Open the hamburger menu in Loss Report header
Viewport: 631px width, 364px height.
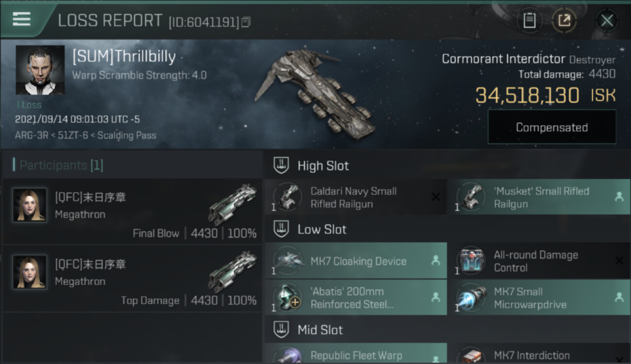point(21,19)
